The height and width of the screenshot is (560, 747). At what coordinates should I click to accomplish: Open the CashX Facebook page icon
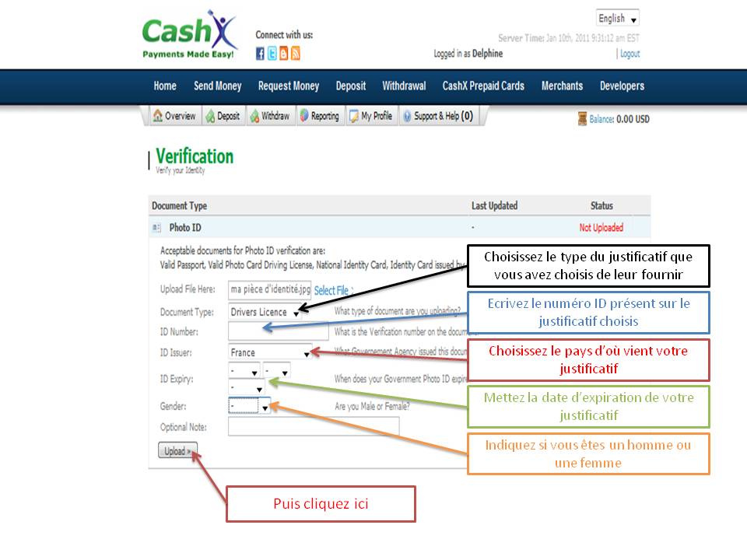point(260,54)
